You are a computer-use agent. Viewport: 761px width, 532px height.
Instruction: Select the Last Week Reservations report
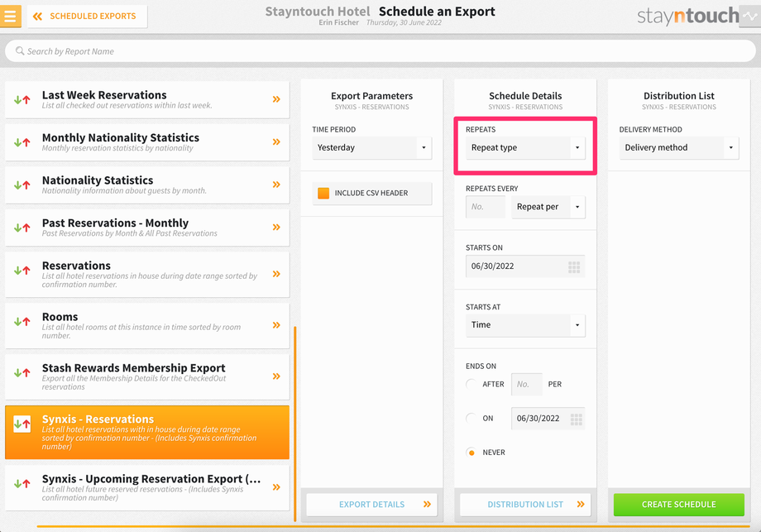[147, 99]
